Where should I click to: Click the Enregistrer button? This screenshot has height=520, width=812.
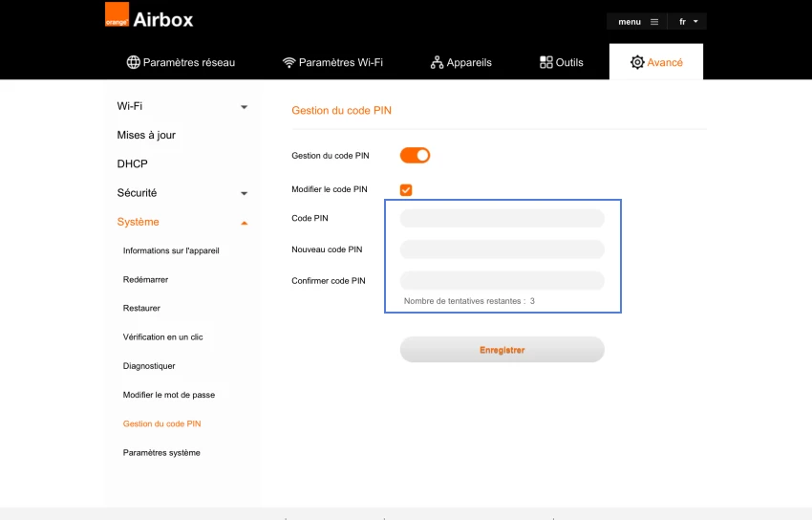coord(502,350)
